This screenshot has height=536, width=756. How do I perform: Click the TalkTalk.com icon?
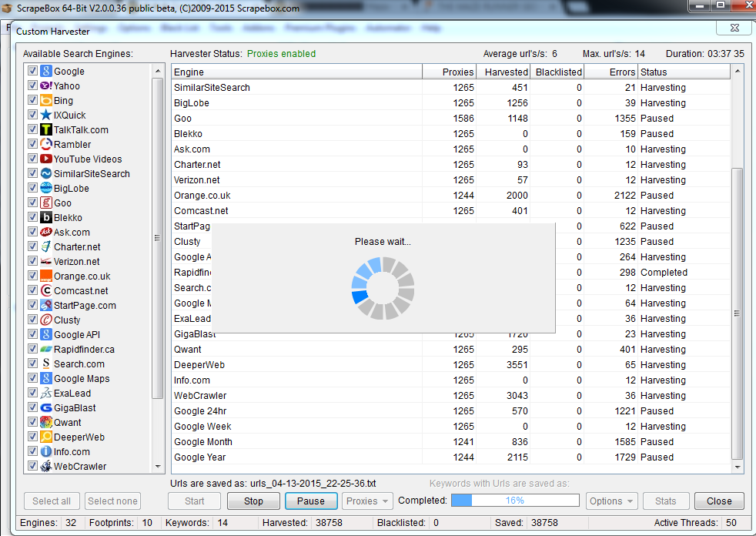45,130
